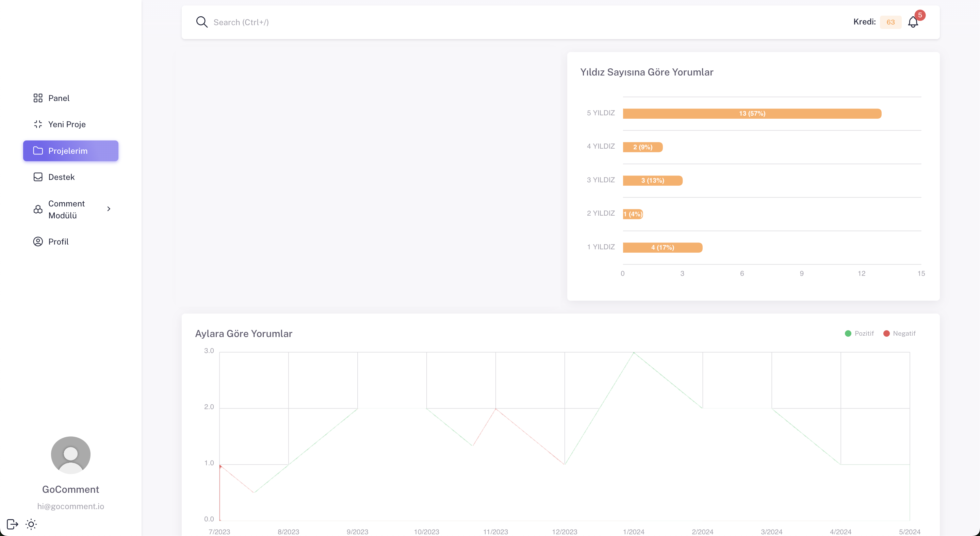Click the 5/2024 month label
This screenshot has height=536, width=980.
[910, 532]
